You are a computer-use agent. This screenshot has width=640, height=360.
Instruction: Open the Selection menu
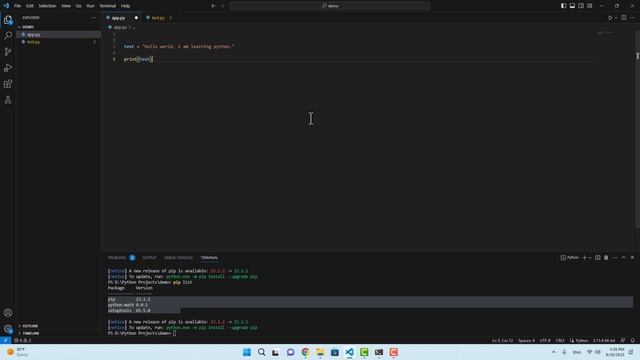click(47, 6)
